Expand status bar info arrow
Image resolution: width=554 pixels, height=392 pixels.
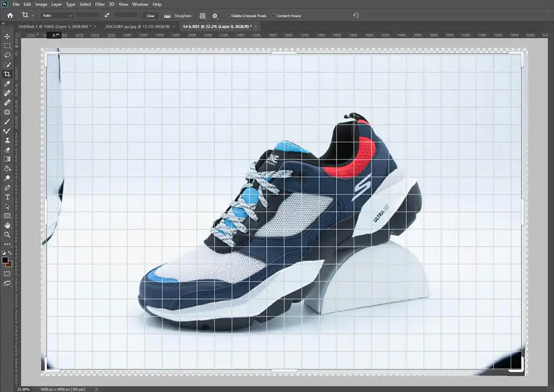point(96,389)
